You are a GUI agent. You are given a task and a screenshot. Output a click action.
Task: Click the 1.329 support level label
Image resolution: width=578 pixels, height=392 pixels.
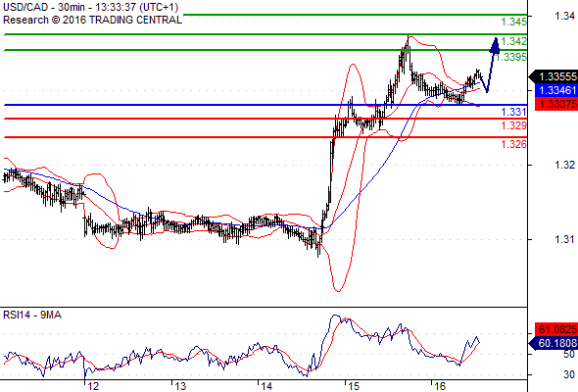514,125
